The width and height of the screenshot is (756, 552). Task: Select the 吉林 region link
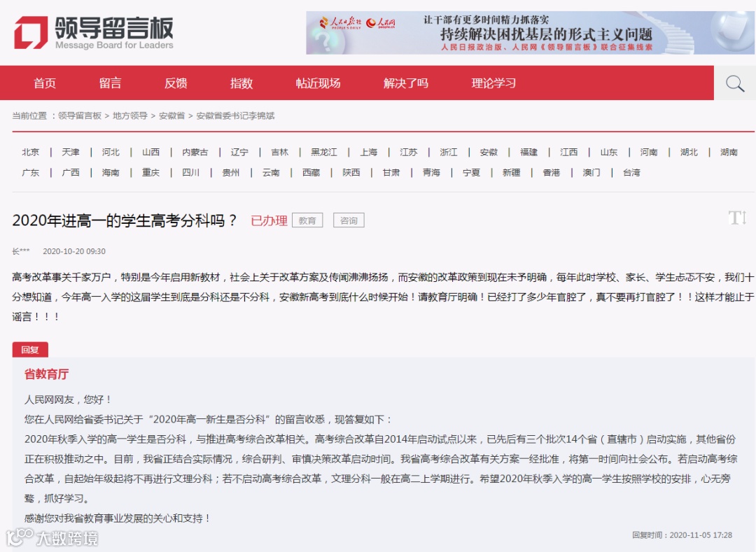click(x=279, y=153)
